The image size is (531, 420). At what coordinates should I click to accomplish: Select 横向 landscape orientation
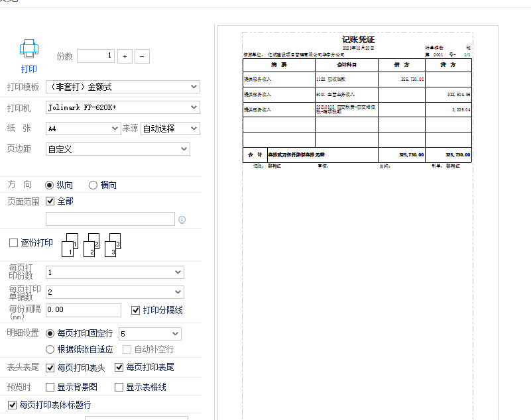point(93,185)
